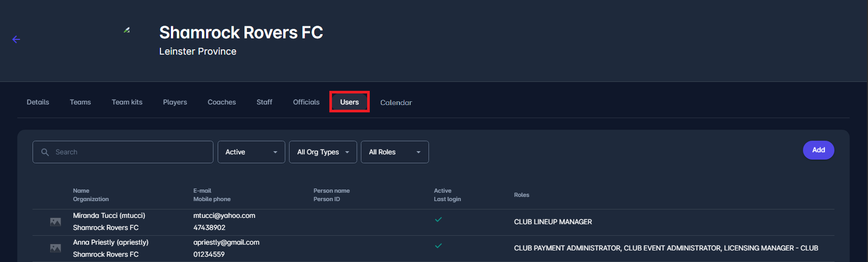Open the All Roles dropdown

point(394,152)
